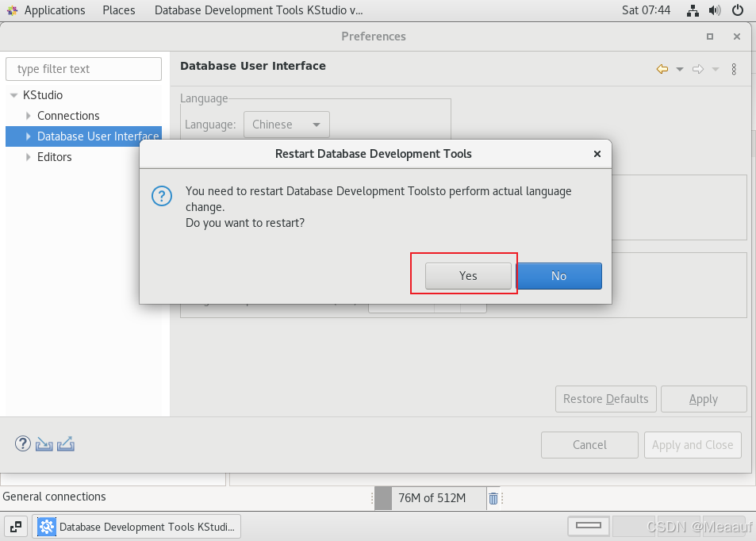Viewport: 756px width, 541px height.
Task: Expand the Editors tree node
Action: [28, 157]
